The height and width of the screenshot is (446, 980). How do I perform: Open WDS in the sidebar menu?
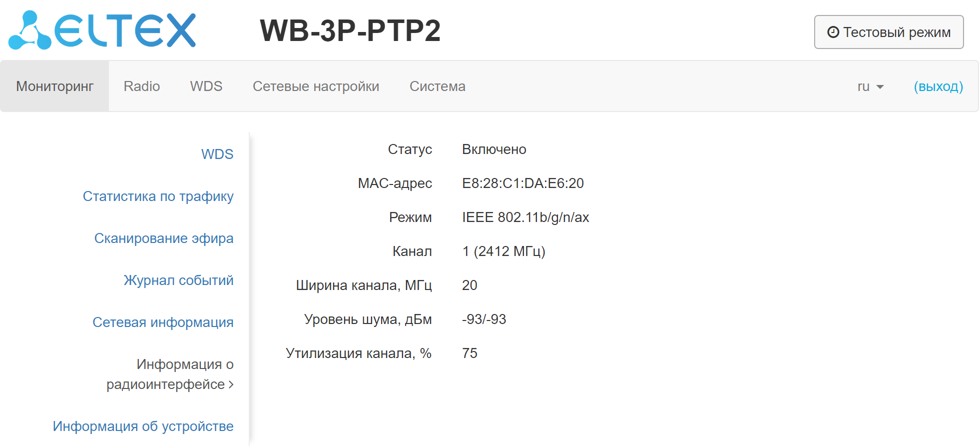pyautogui.click(x=217, y=154)
